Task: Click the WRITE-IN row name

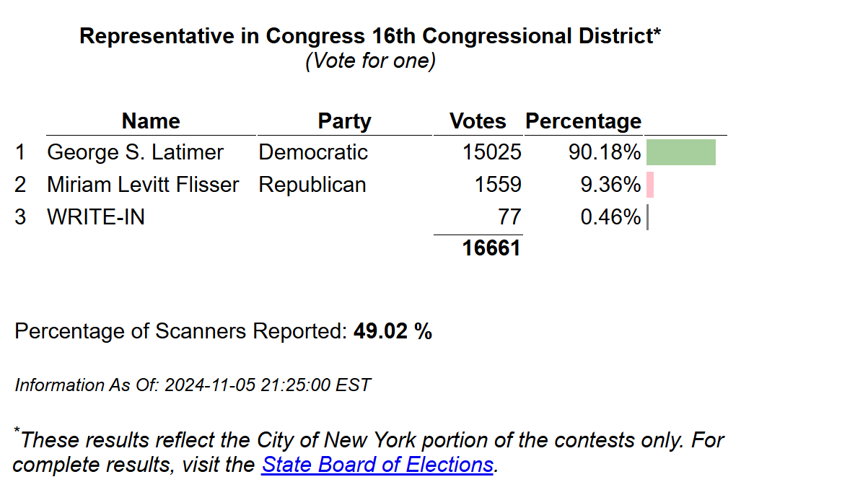Action: coord(96,216)
